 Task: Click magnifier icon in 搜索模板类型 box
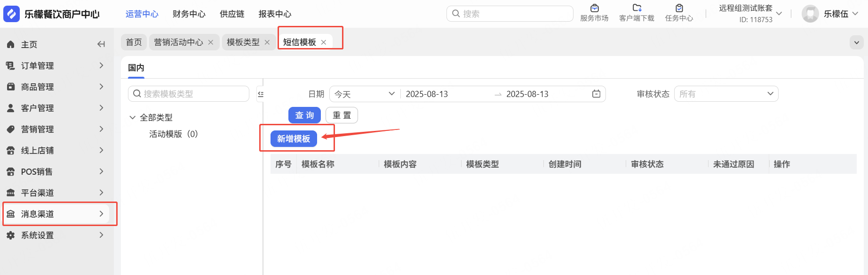tap(137, 94)
